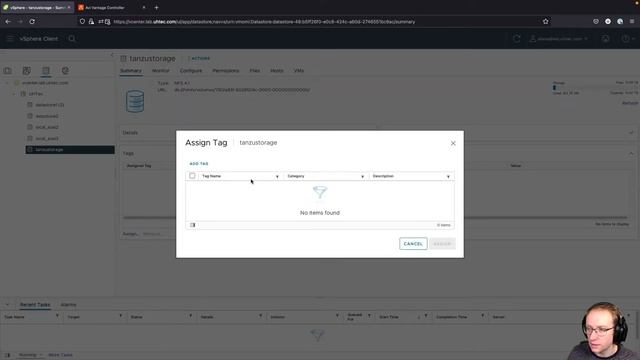Open the Hosts tab
This screenshot has width=640, height=360.
tap(277, 71)
